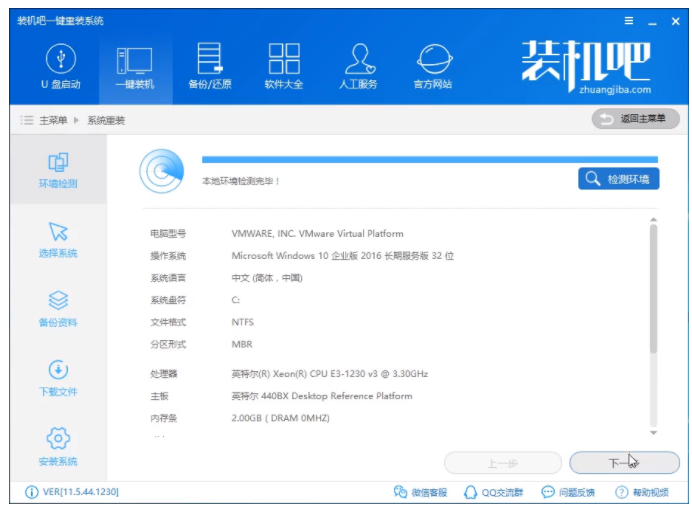Click the 2.00GB DRAM memory value
The image size is (692, 513).
tap(280, 418)
